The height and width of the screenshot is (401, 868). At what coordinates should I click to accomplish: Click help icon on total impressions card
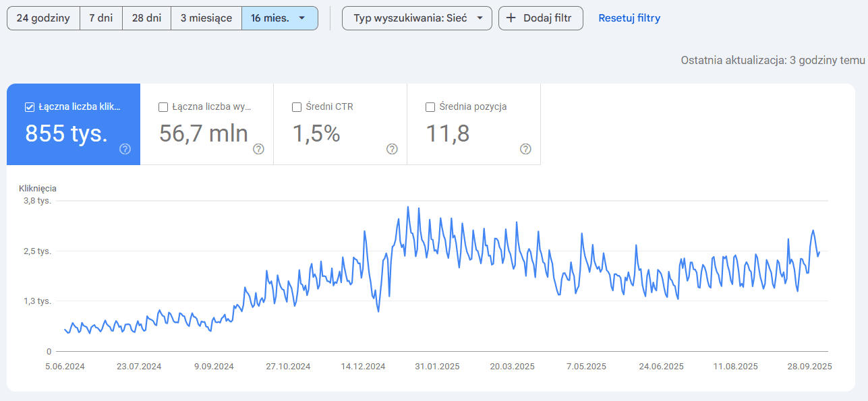click(258, 149)
